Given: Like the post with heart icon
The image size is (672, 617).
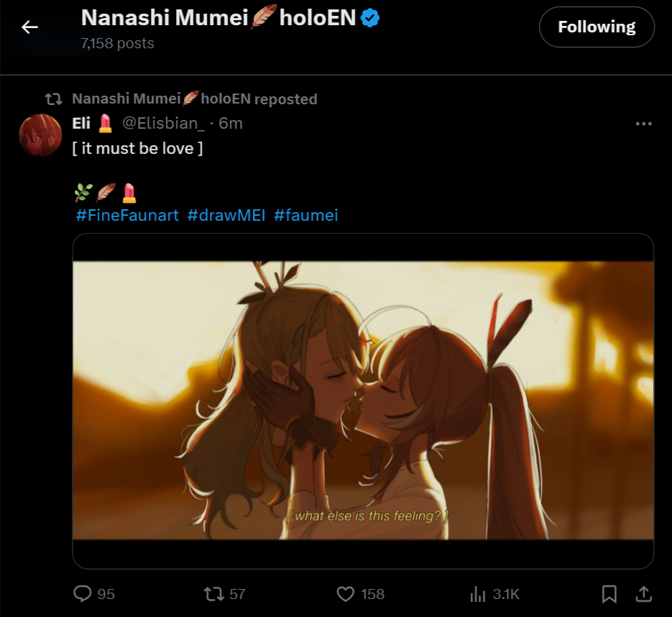Looking at the screenshot, I should click(346, 594).
